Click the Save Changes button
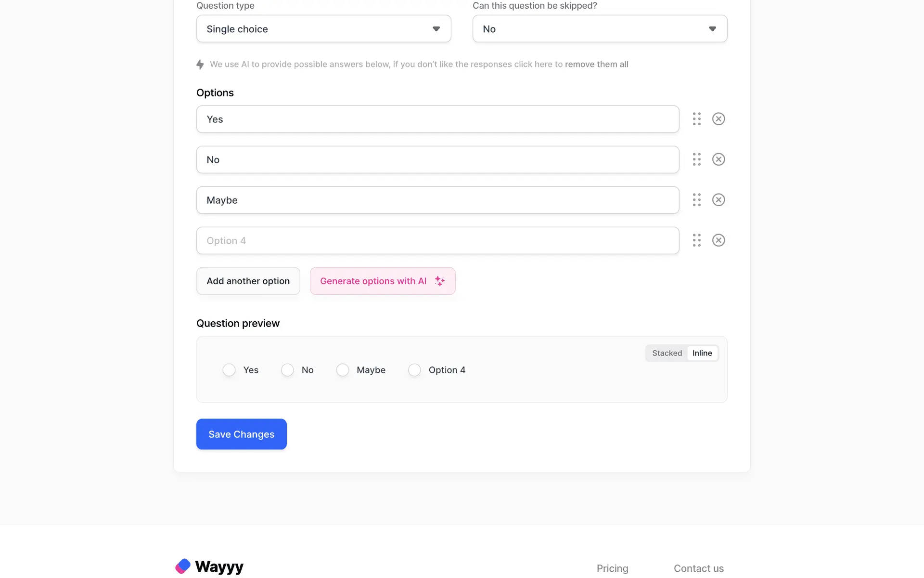The height and width of the screenshot is (578, 924). tap(242, 434)
